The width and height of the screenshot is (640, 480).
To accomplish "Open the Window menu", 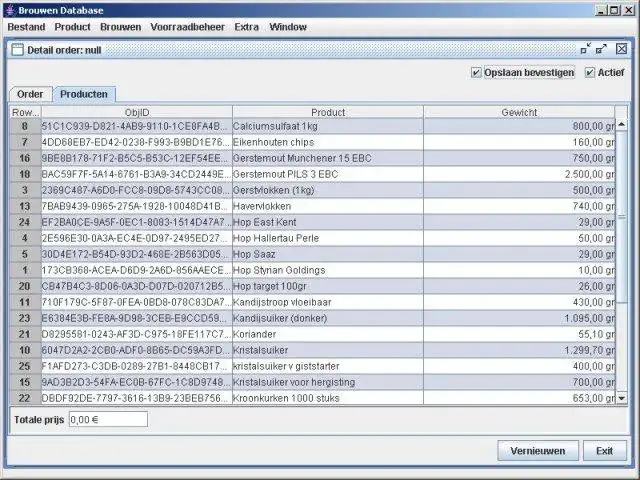I will [x=288, y=27].
